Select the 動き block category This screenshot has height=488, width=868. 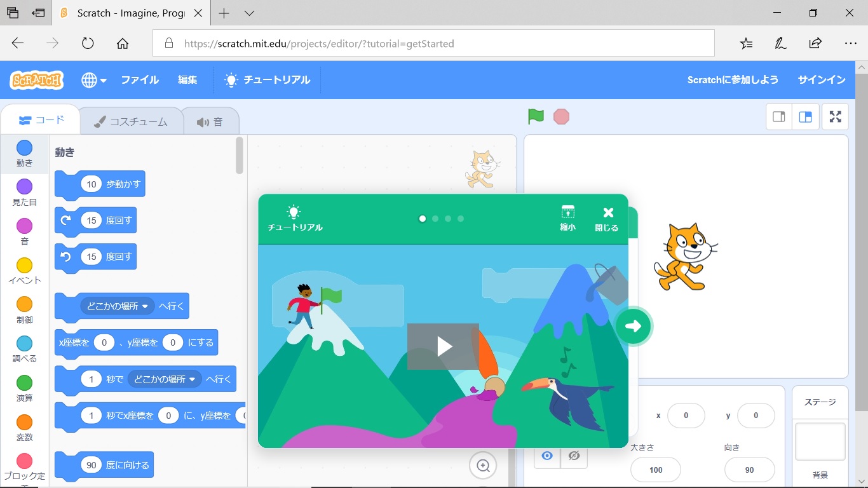point(24,154)
